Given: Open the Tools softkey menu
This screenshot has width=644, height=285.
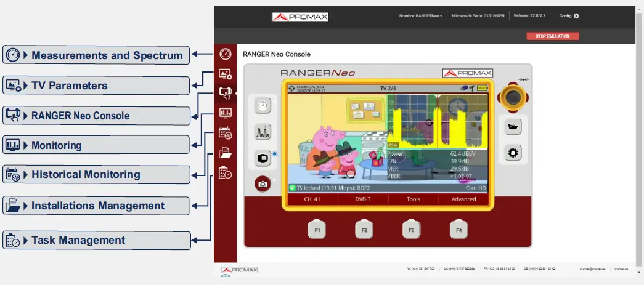Looking at the screenshot, I should [413, 199].
